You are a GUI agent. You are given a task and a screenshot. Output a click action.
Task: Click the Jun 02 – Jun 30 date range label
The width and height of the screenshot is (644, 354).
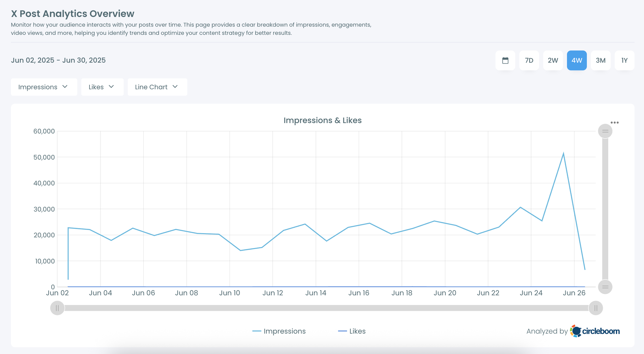point(58,60)
